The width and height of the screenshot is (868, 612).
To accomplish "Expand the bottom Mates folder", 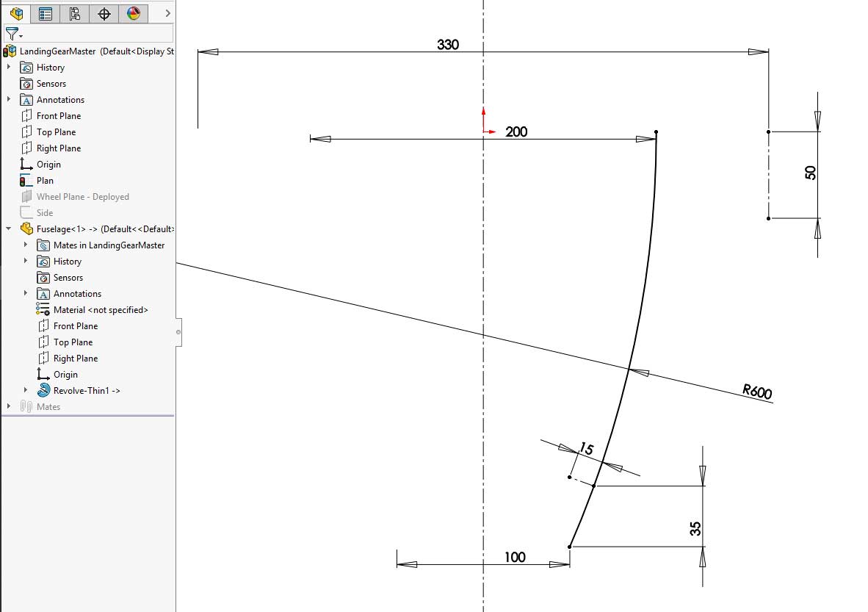I will tap(8, 406).
